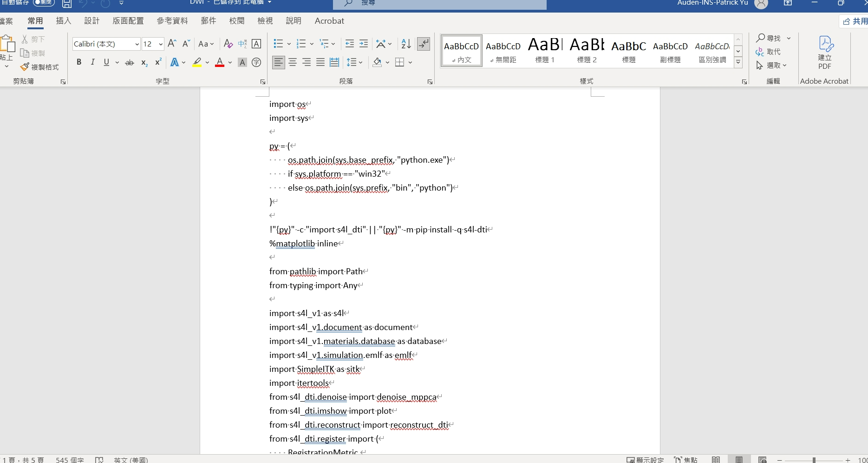Switch to the Acrobat tab

coord(329,21)
